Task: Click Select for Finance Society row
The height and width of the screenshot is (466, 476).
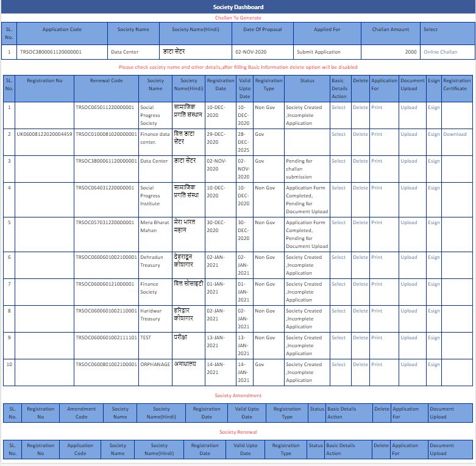Action: [338, 284]
